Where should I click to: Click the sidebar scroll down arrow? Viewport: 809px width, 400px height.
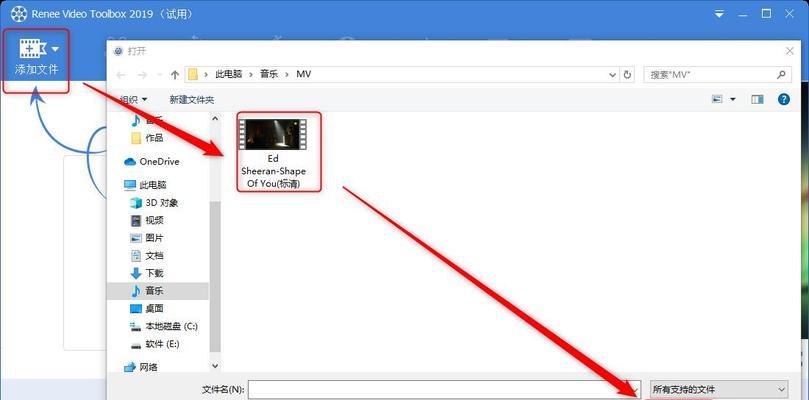click(215, 365)
